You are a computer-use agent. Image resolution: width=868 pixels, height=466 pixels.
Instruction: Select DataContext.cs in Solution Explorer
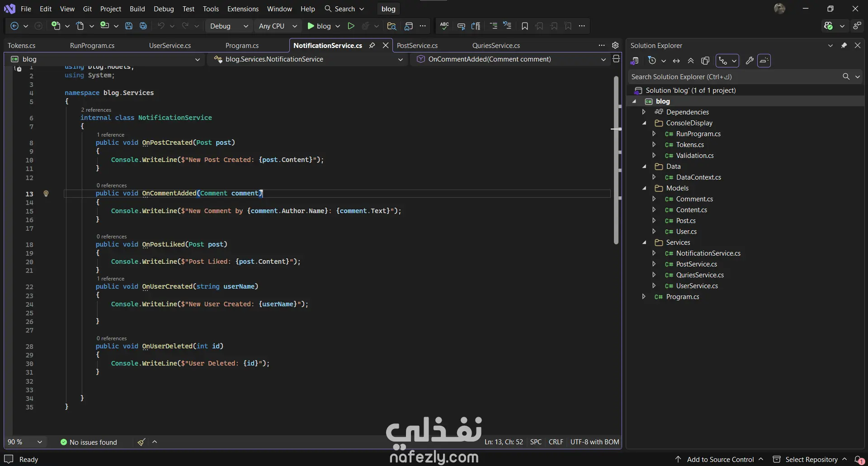[698, 177]
